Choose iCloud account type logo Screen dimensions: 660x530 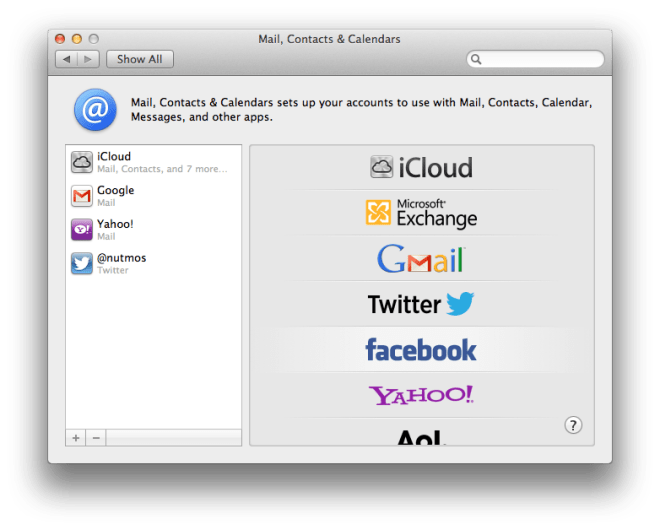[x=421, y=167]
